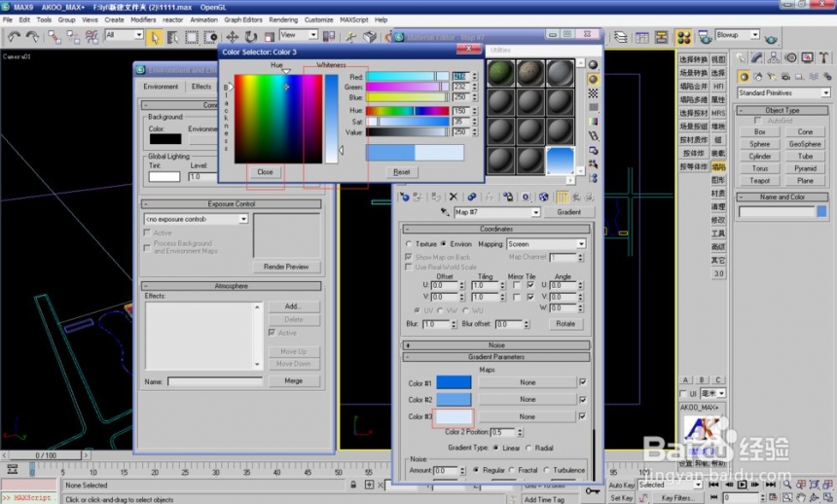Screen dimensions: 837x504
Task: Toggle Exposure Control Active checkbox
Action: point(147,233)
